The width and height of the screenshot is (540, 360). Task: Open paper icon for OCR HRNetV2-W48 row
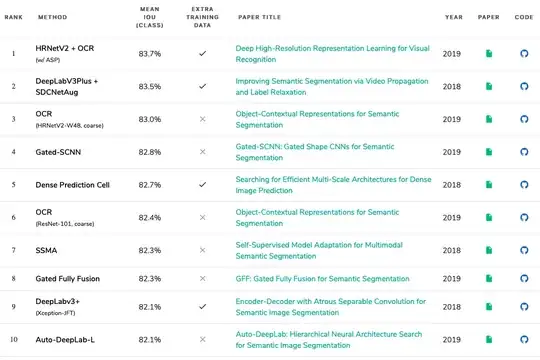pyautogui.click(x=489, y=119)
